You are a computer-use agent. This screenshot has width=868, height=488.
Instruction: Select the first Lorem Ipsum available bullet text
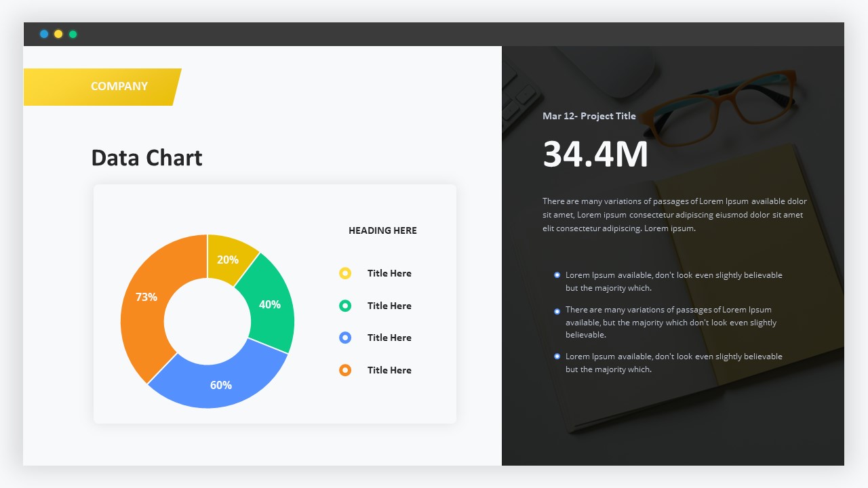[674, 281]
